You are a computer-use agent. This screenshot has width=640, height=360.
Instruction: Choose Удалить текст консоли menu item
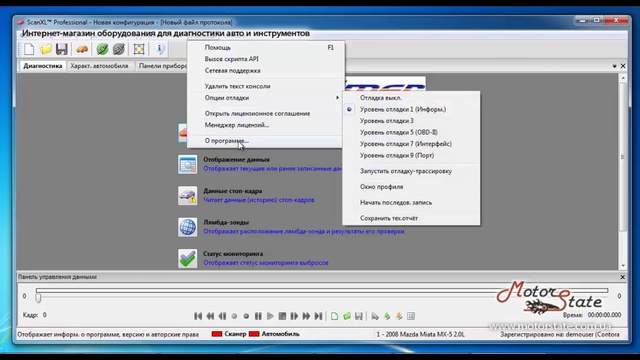coord(265,86)
